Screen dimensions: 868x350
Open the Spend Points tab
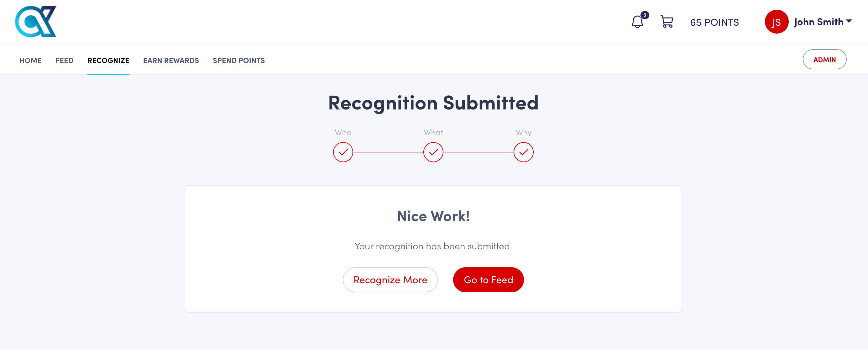(238, 60)
